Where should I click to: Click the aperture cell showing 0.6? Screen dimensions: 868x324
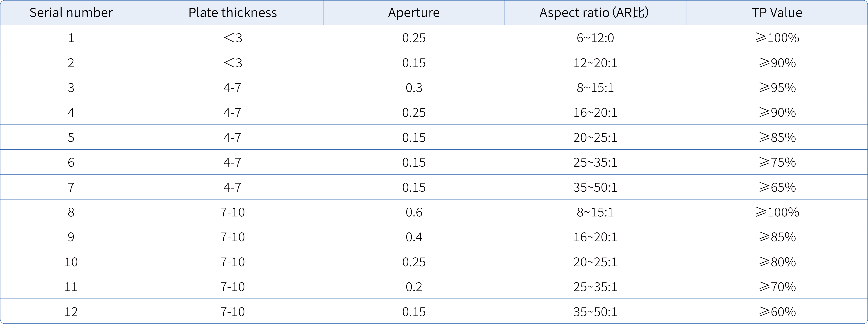414,212
